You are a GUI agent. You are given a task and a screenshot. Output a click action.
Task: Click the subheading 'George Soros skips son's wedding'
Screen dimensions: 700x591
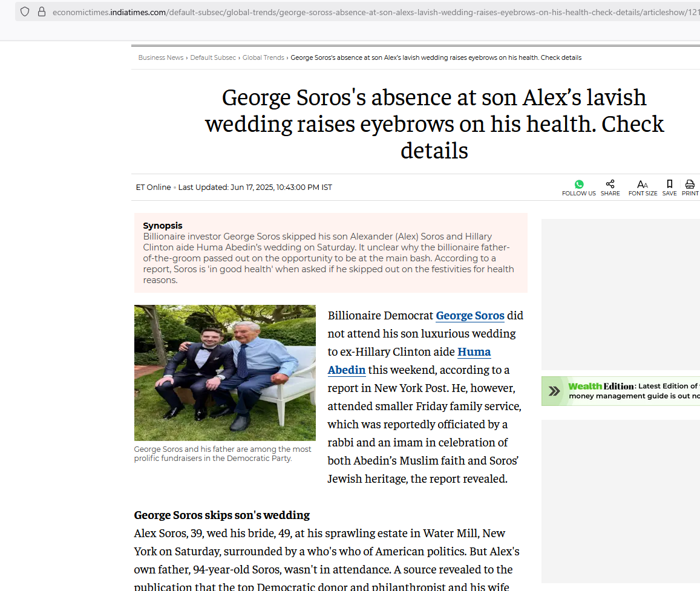[222, 515]
